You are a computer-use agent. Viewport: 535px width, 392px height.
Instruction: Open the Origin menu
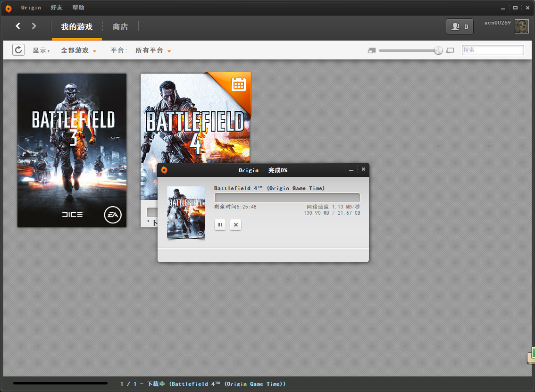point(31,8)
